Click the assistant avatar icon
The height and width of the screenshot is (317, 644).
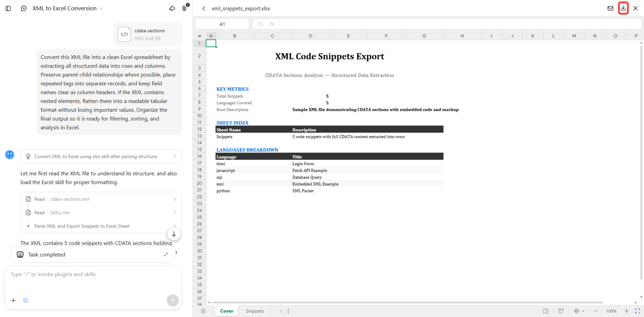pyautogui.click(x=10, y=155)
